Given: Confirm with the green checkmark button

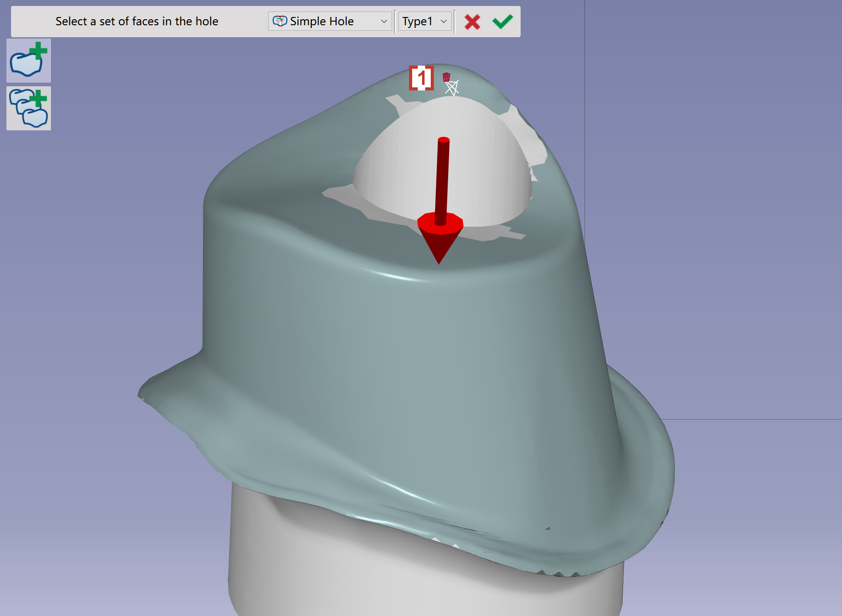Looking at the screenshot, I should 502,22.
